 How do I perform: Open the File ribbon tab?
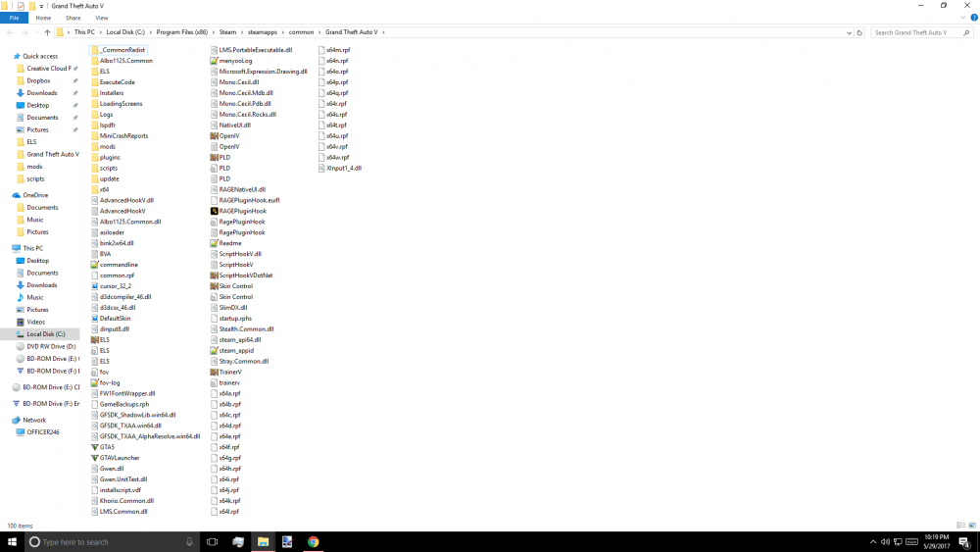coord(14,18)
